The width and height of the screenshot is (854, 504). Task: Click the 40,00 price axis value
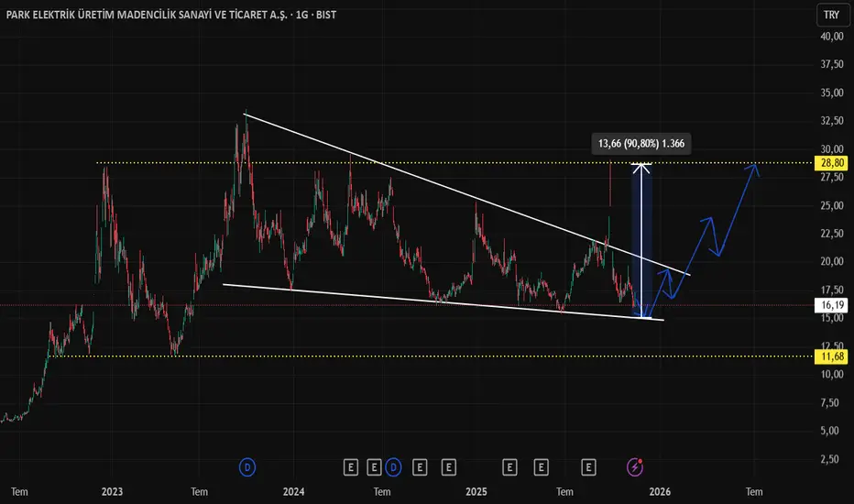[832, 37]
